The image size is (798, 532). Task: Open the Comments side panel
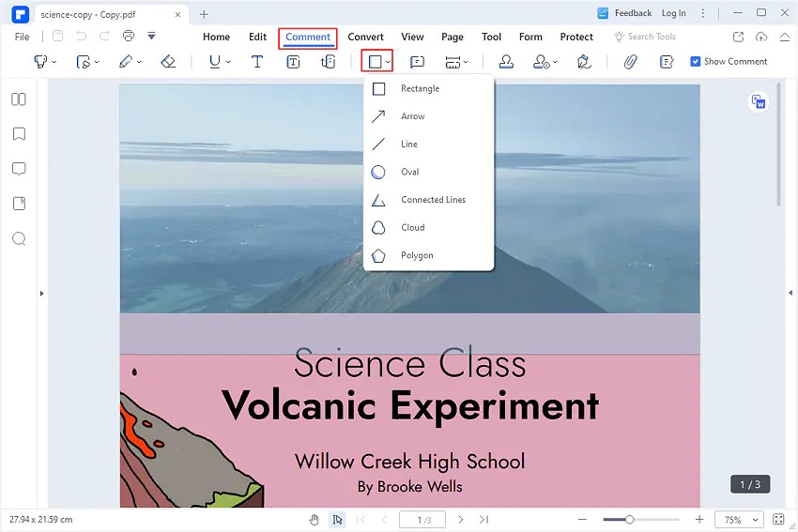(x=19, y=169)
